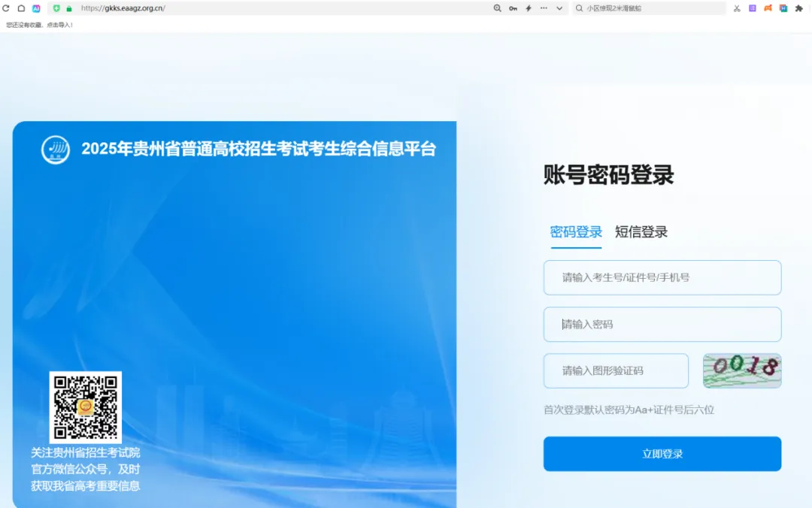Refresh the captcha image showing 0018
The height and width of the screenshot is (508, 812).
[742, 370]
